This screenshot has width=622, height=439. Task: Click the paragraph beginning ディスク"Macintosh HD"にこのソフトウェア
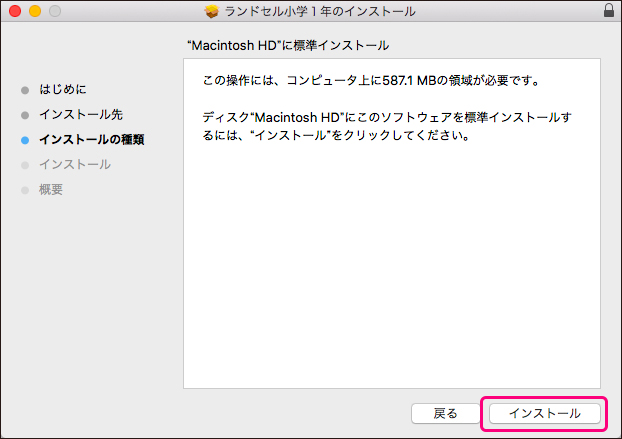387,126
